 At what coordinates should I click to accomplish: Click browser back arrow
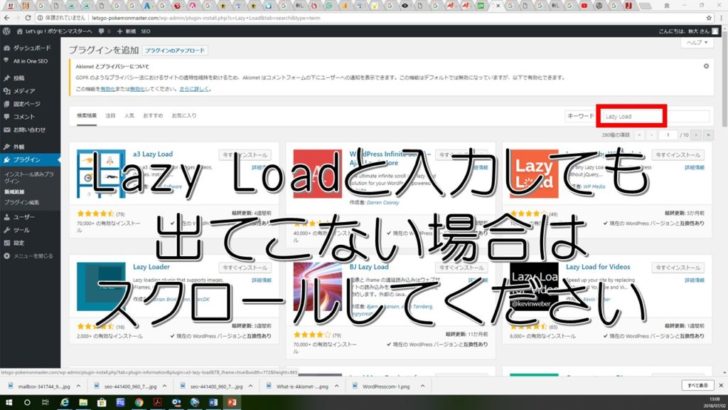6,18
